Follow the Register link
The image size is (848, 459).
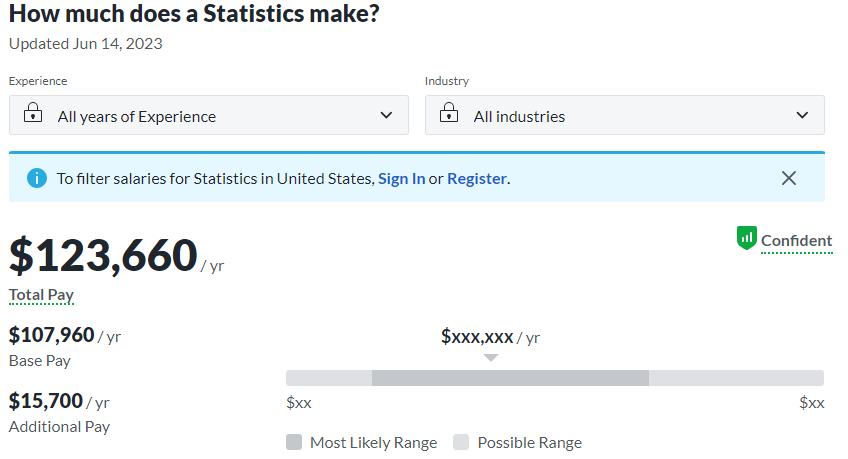click(x=476, y=178)
